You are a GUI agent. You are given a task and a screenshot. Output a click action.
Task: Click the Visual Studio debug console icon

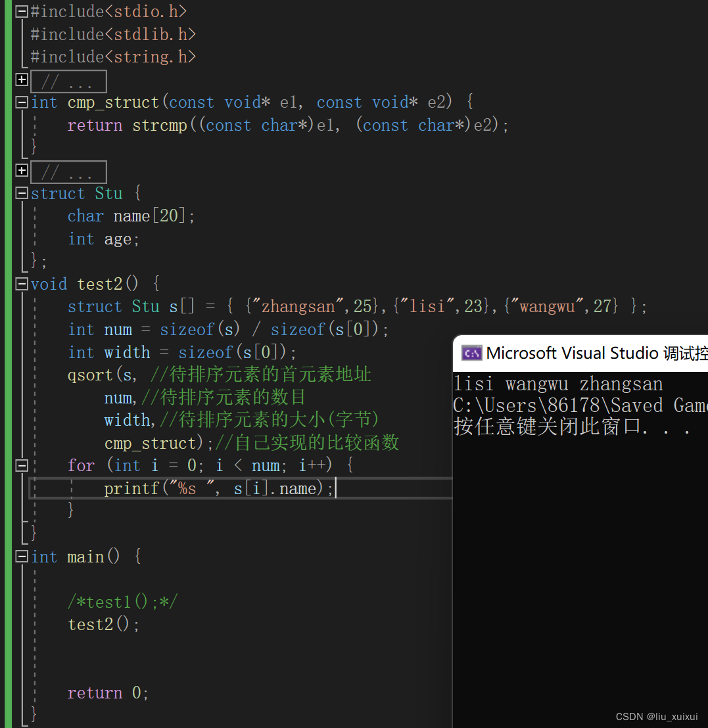471,353
